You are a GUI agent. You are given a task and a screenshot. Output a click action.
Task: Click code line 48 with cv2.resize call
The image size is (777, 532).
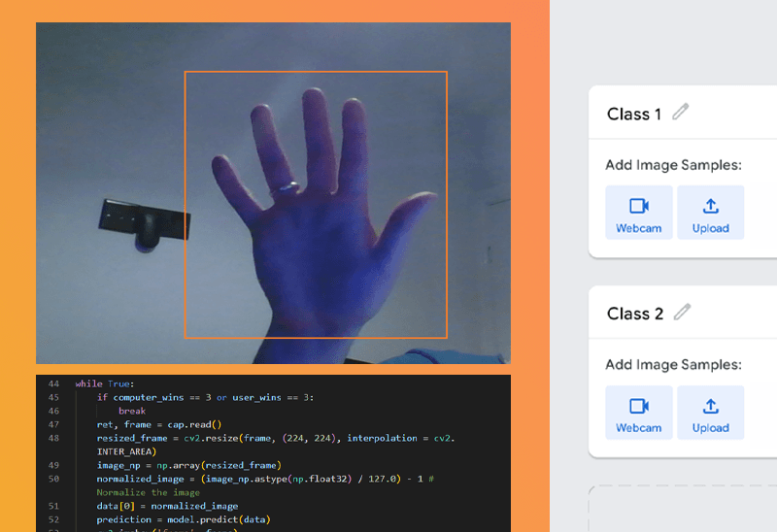coord(276,445)
